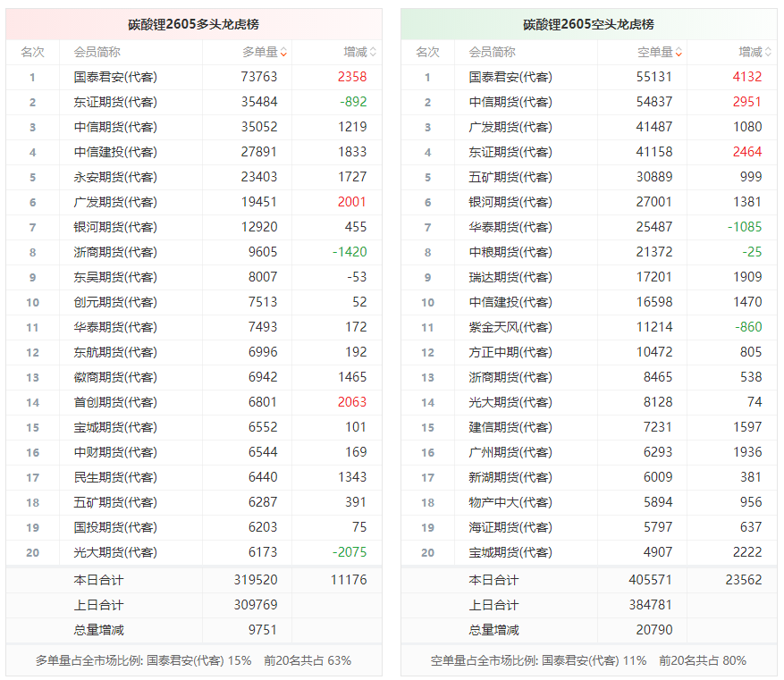Select 宝城期货(代客) in short table
The height and width of the screenshot is (680, 784).
click(510, 552)
